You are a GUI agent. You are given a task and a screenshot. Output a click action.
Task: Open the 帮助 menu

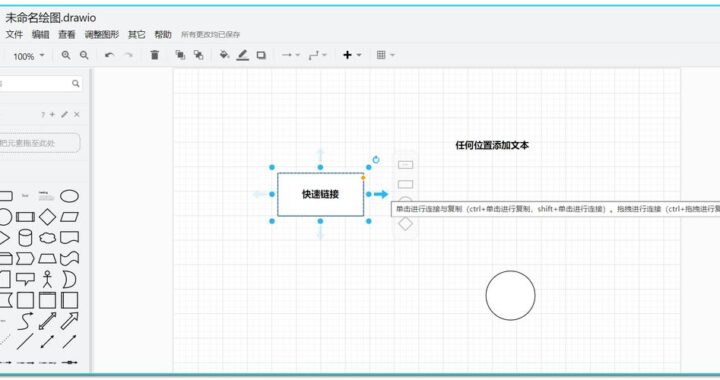click(x=163, y=34)
